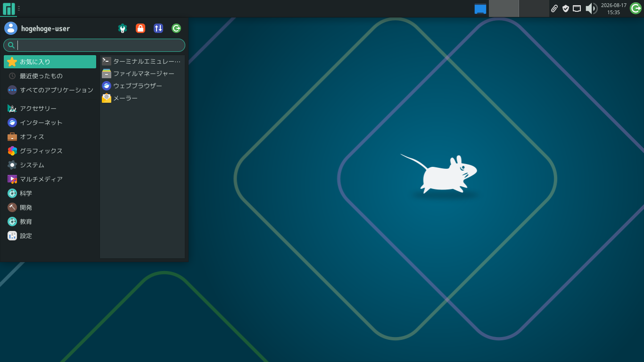
Task: Choose the グラフィックス category
Action: point(50,151)
